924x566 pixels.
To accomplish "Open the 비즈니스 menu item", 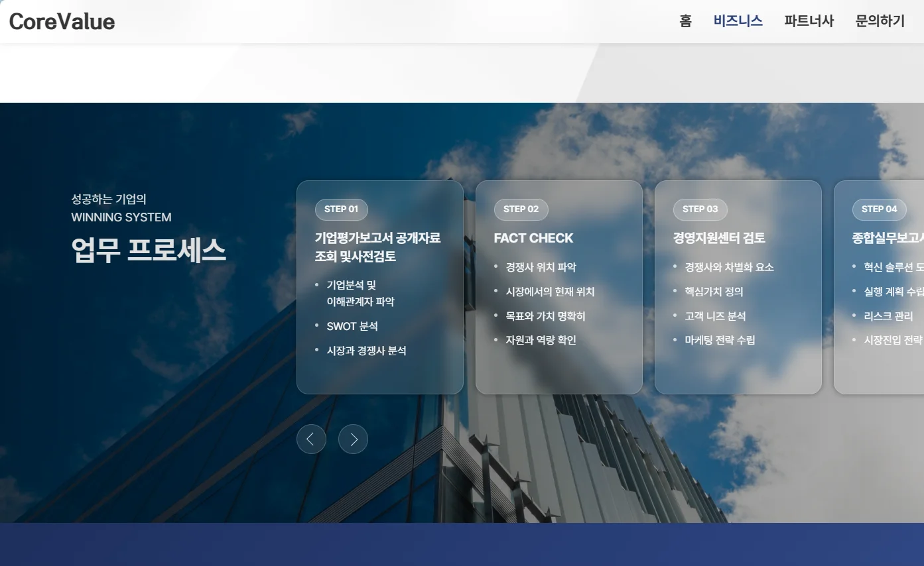I will point(738,21).
